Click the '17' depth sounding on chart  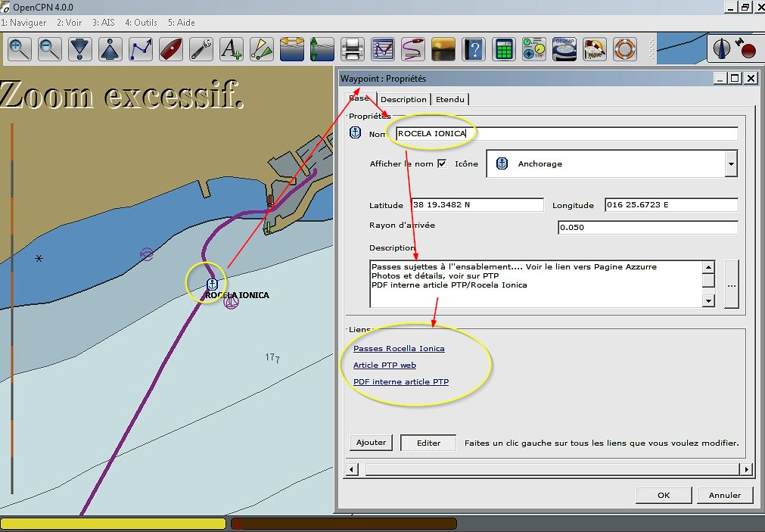coord(272,358)
